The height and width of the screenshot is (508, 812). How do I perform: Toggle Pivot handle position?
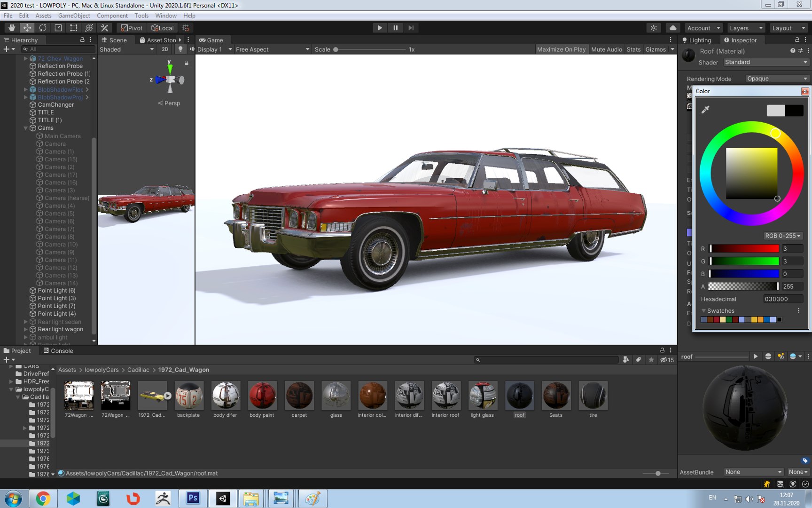tap(132, 28)
